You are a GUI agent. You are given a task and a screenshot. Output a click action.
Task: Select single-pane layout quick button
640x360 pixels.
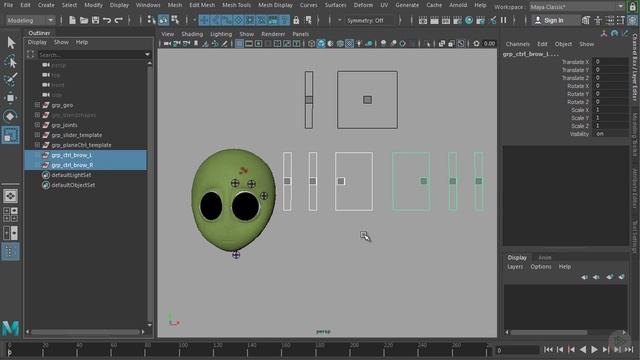pyautogui.click(x=11, y=196)
